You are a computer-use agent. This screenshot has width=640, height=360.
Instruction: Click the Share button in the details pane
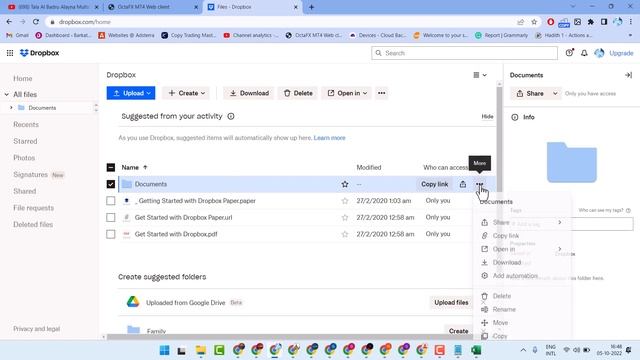(x=530, y=93)
